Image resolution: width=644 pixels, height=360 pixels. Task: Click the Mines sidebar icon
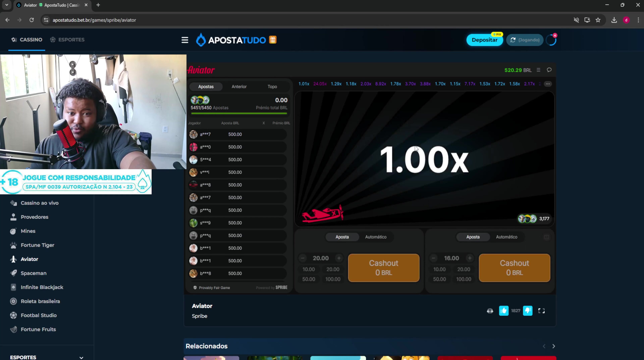click(x=13, y=231)
